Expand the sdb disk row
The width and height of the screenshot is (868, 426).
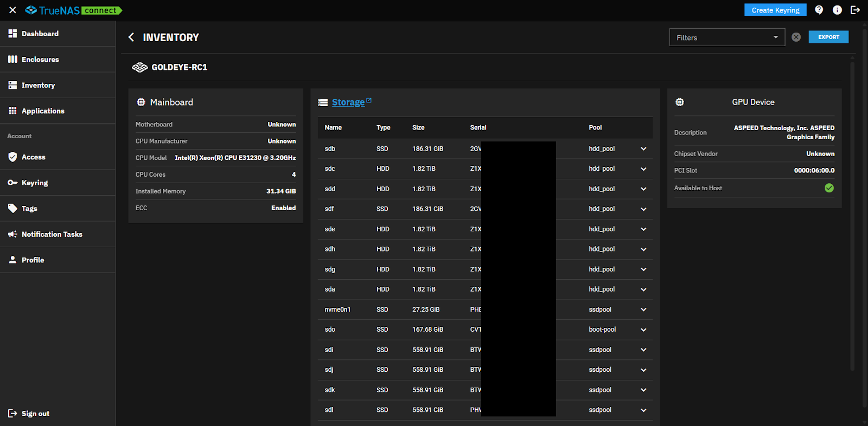click(643, 149)
